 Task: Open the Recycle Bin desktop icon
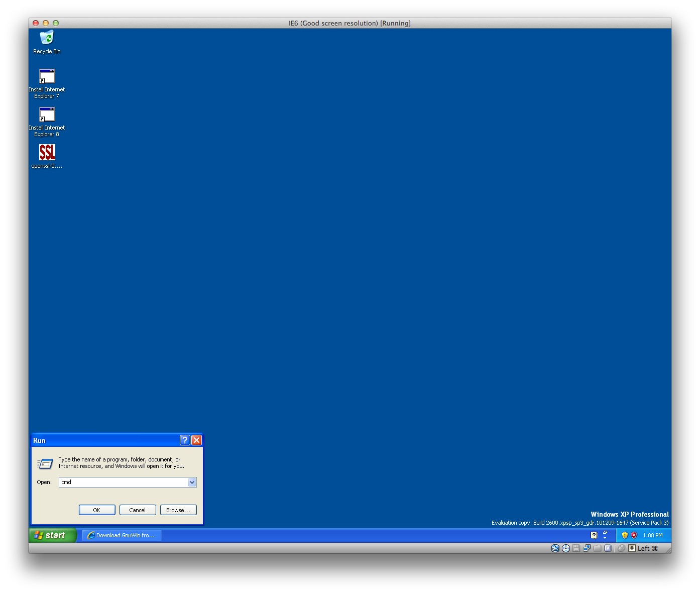click(x=47, y=42)
